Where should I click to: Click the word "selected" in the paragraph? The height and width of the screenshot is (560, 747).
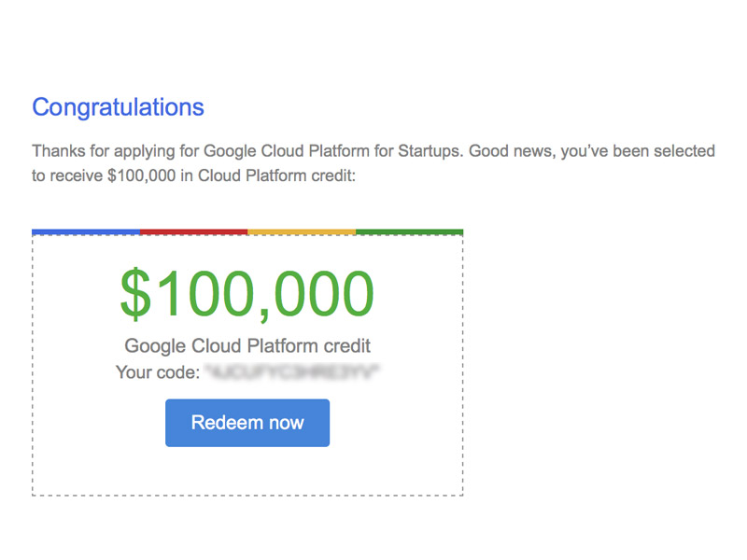(x=684, y=151)
